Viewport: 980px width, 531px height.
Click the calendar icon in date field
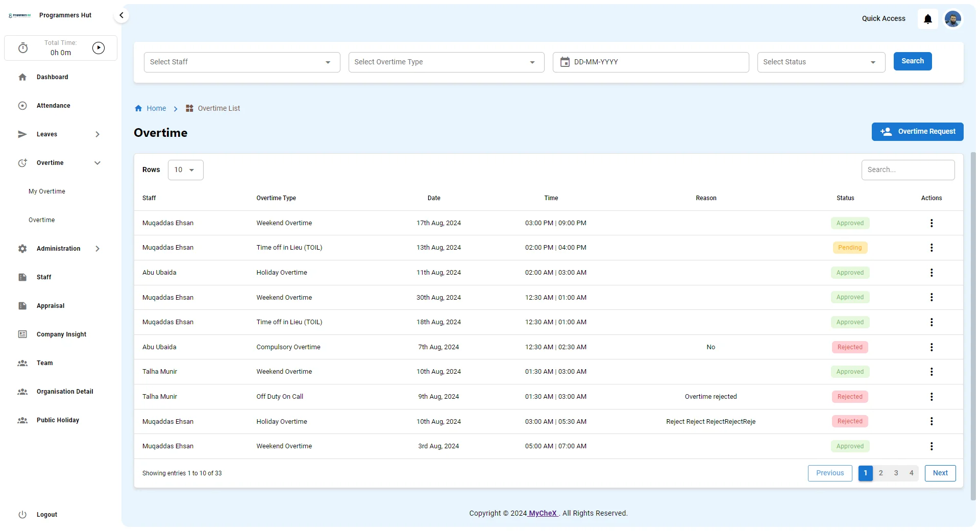(565, 62)
